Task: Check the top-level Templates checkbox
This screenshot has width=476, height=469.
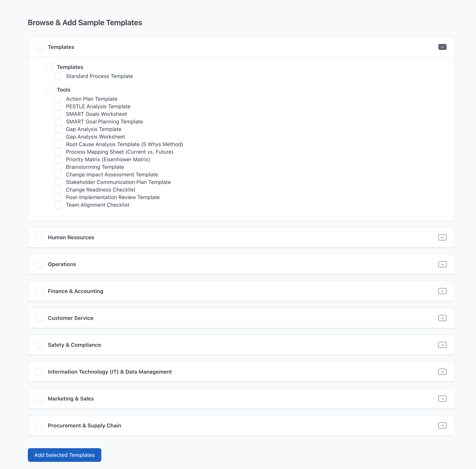Action: click(40, 47)
